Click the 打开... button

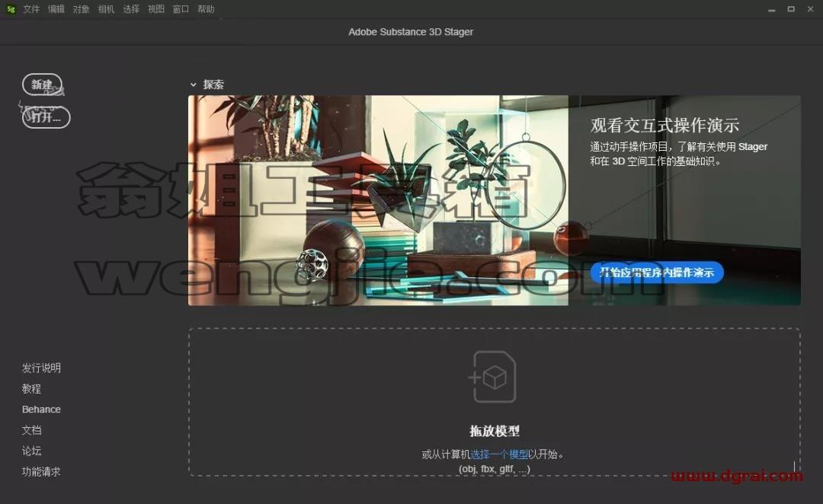(x=46, y=117)
